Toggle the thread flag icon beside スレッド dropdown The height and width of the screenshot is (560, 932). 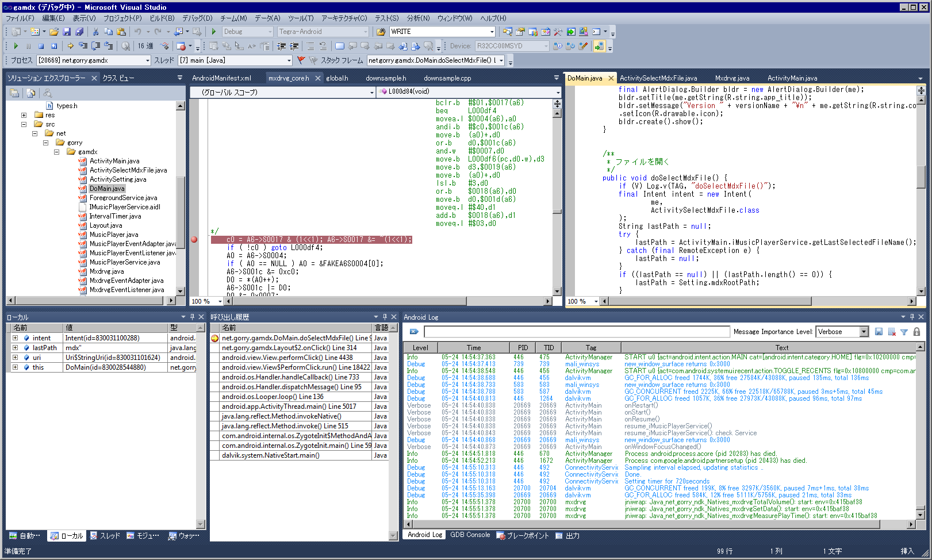coord(301,60)
